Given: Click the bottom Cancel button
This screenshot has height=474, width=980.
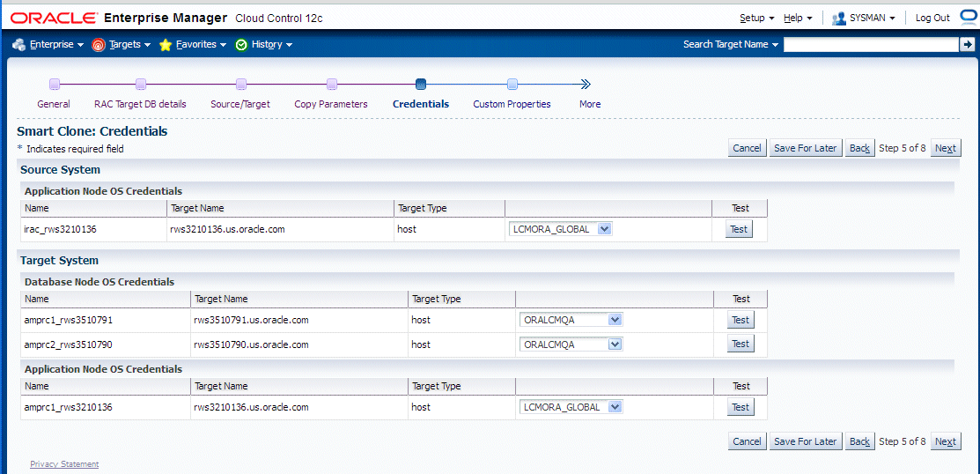Looking at the screenshot, I should click(747, 441).
